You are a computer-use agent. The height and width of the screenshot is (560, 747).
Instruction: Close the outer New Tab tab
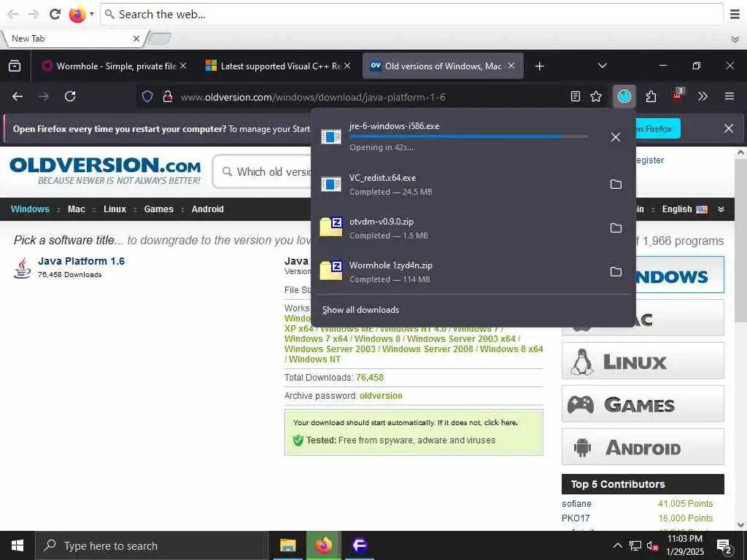tap(136, 39)
